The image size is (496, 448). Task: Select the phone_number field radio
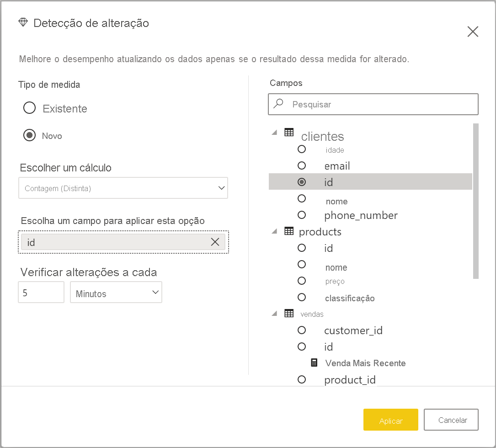click(302, 214)
